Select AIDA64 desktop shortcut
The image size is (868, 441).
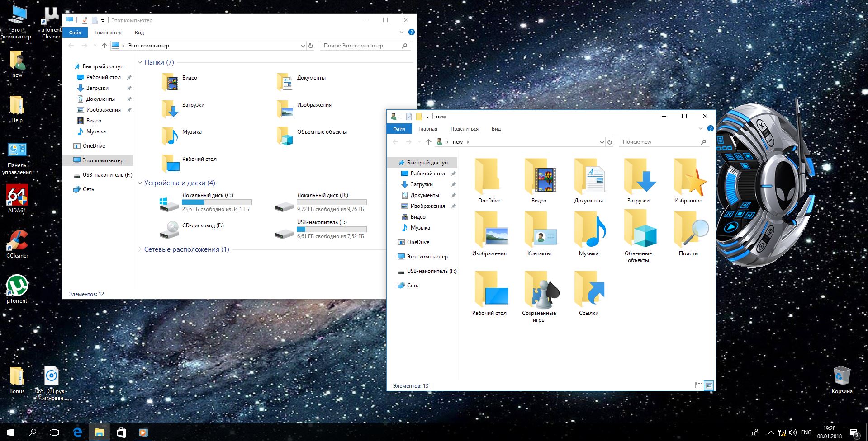coord(17,199)
